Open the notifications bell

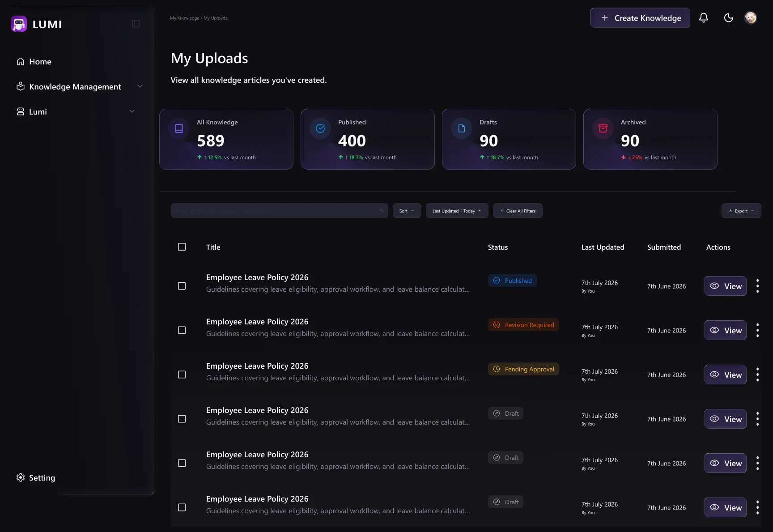[704, 18]
